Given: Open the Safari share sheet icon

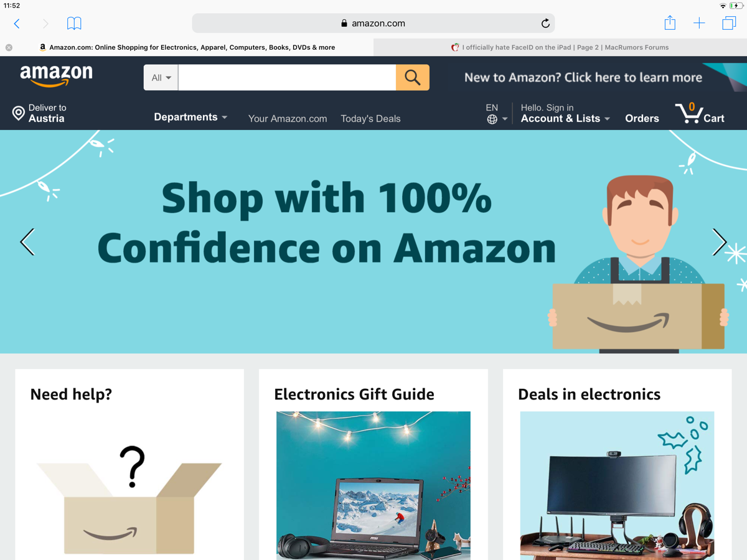Looking at the screenshot, I should (x=670, y=23).
